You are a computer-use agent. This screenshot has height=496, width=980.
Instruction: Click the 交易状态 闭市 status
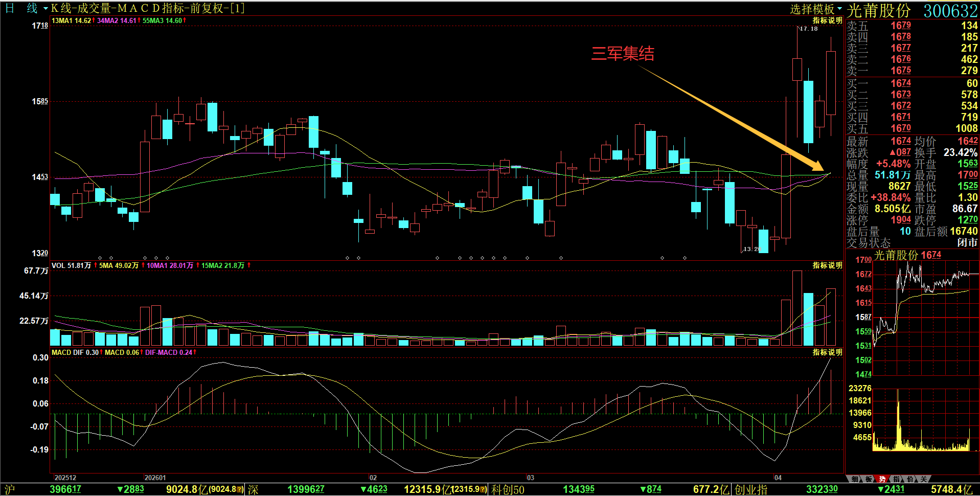pyautogui.click(x=967, y=242)
